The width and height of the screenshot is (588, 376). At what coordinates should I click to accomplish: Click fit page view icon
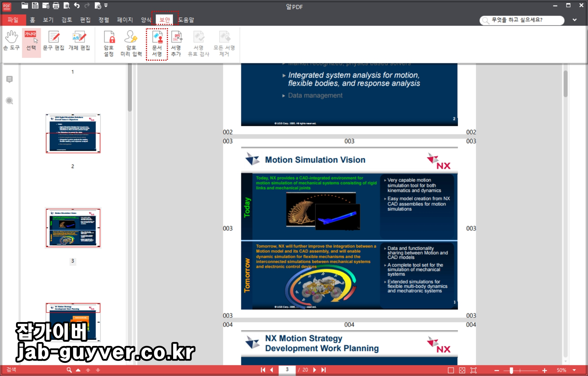click(x=462, y=370)
